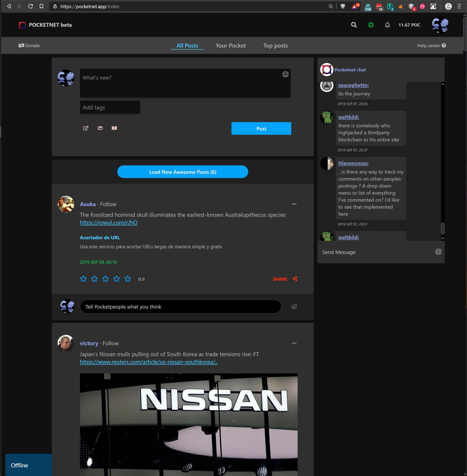Click the green plus icon in header
The image size is (467, 476).
(371, 25)
